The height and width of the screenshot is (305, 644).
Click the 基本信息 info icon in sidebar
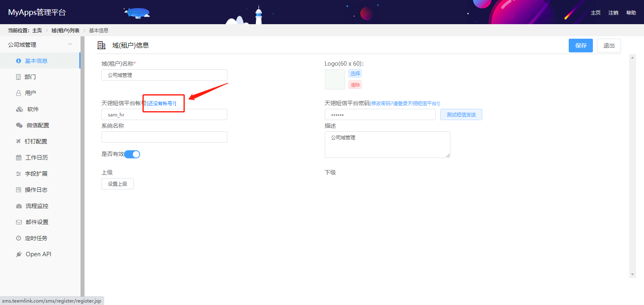click(19, 61)
